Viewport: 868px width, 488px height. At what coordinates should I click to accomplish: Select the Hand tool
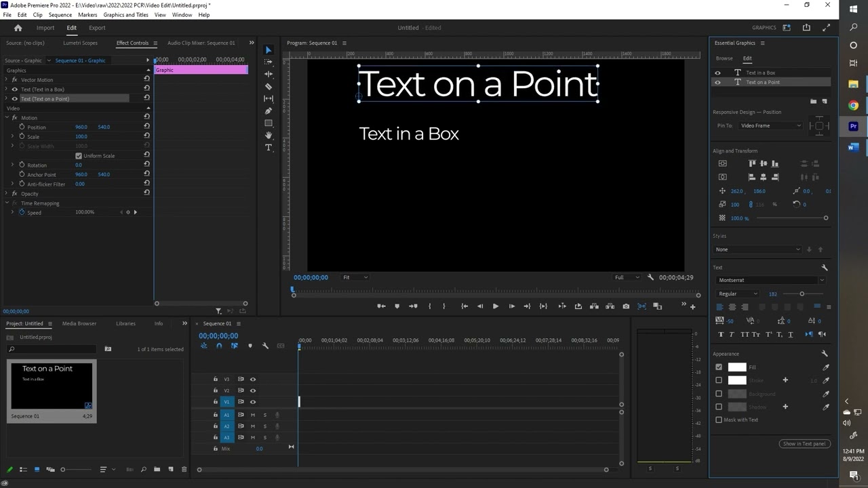tap(269, 136)
